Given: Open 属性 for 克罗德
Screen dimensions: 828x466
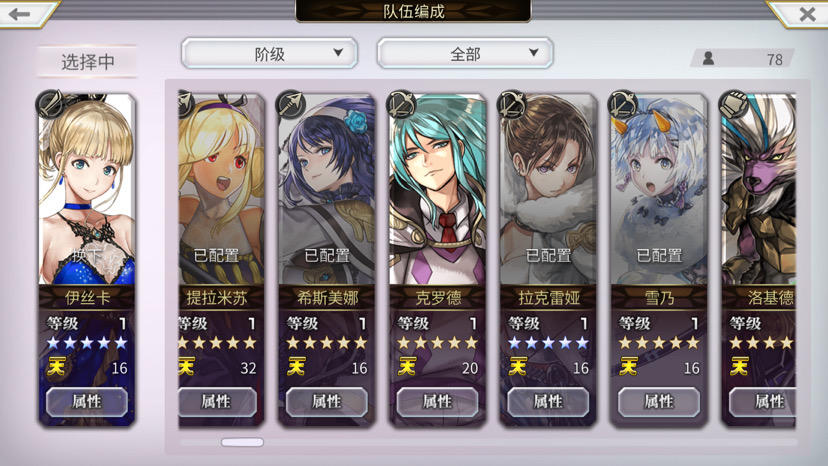Looking at the screenshot, I should (437, 402).
